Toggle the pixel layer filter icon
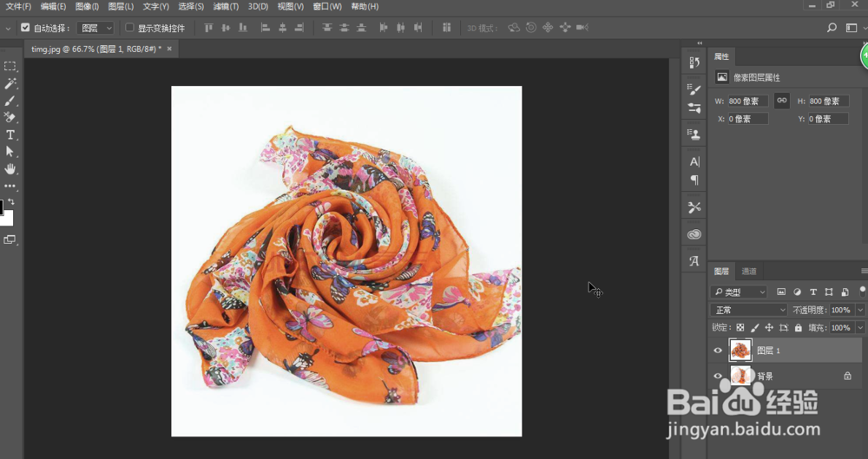 point(781,292)
